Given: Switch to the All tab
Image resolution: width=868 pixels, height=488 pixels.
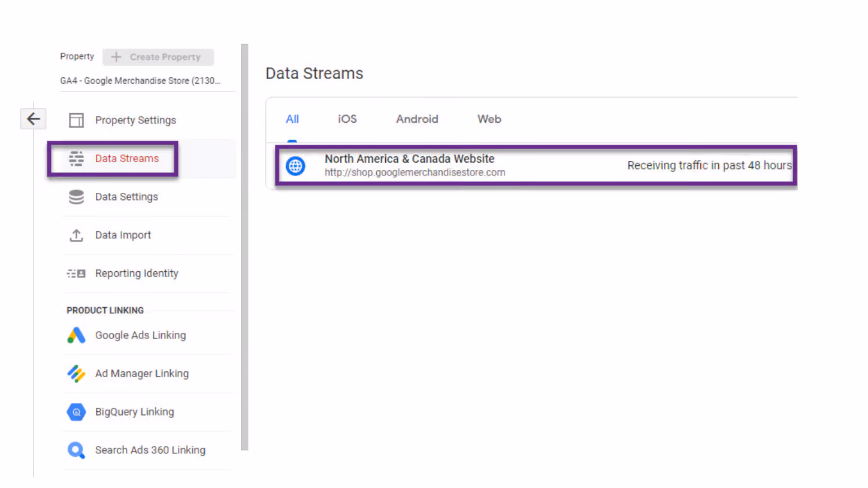Looking at the screenshot, I should tap(292, 119).
